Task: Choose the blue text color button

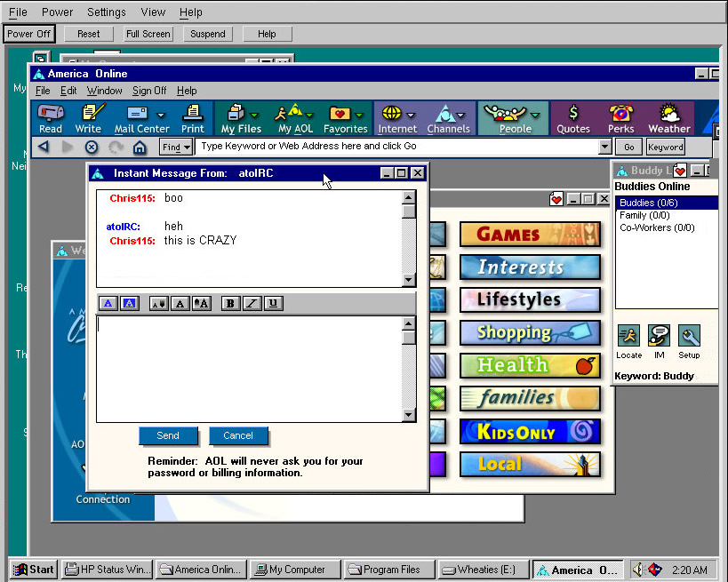Action: (x=108, y=304)
